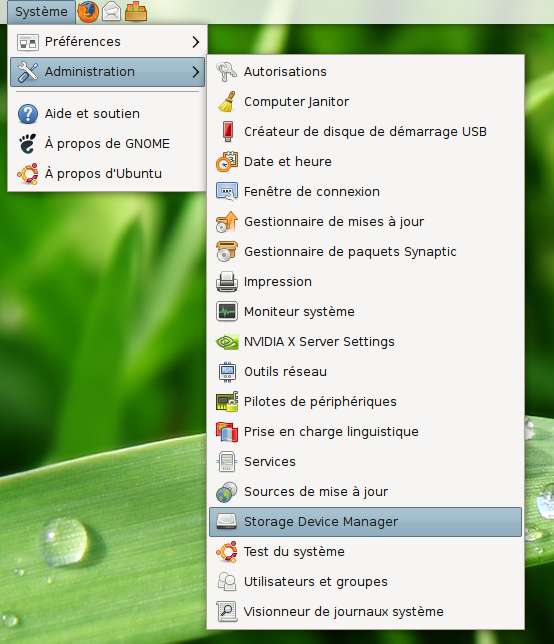Open Autorisations
This screenshot has width=554, height=644.
[366, 72]
